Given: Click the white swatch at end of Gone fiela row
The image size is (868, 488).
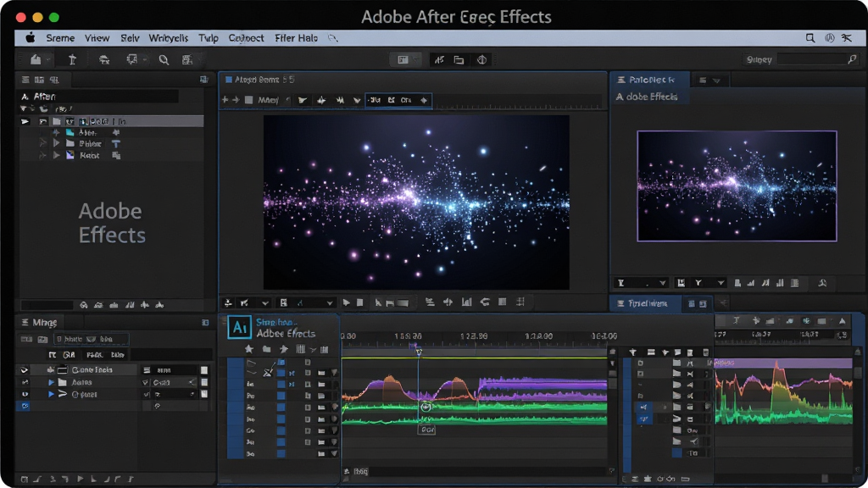Looking at the screenshot, I should (204, 370).
